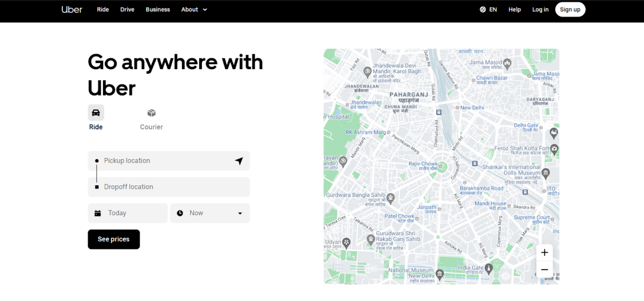Click Supreme Court map label

tap(531, 217)
